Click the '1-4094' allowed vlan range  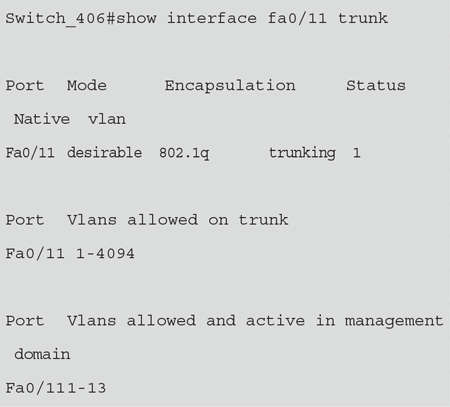click(x=105, y=254)
